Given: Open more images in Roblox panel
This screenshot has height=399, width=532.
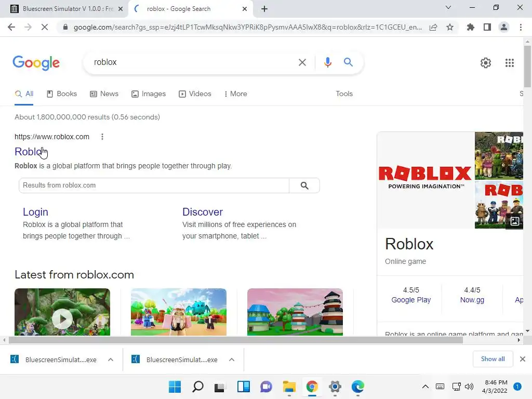Looking at the screenshot, I should pyautogui.click(x=515, y=221).
